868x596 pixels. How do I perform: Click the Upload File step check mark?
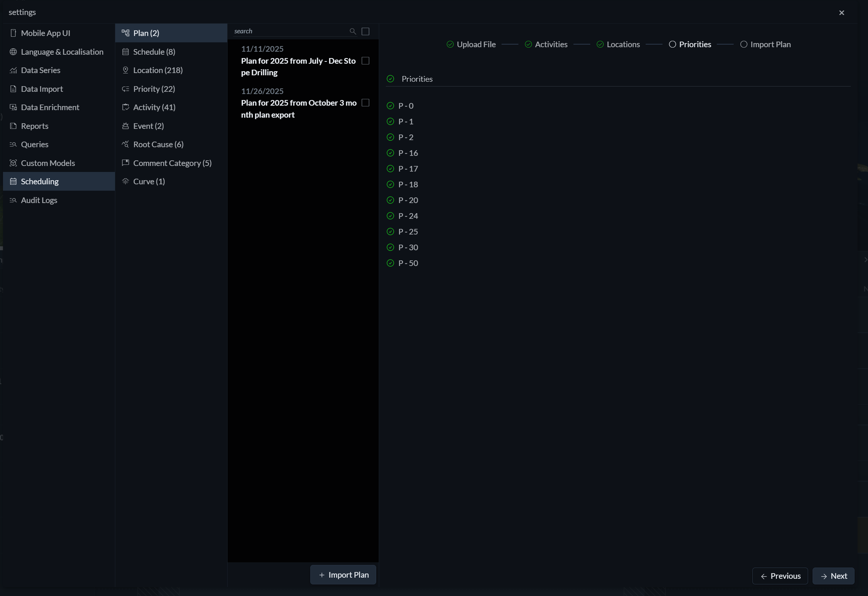(450, 44)
